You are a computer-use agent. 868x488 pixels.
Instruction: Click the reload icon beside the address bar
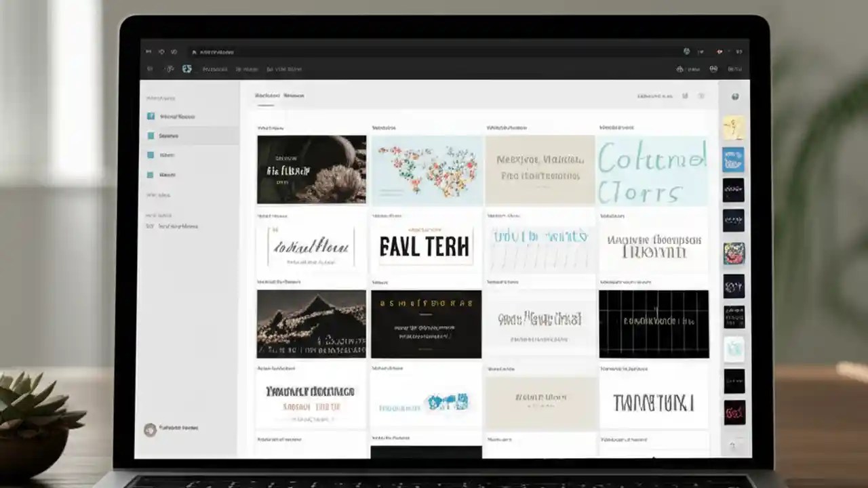(161, 52)
